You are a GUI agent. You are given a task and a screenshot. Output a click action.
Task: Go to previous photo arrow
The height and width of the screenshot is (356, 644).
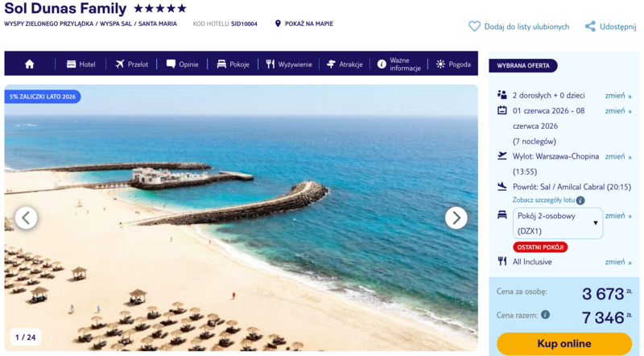click(27, 218)
